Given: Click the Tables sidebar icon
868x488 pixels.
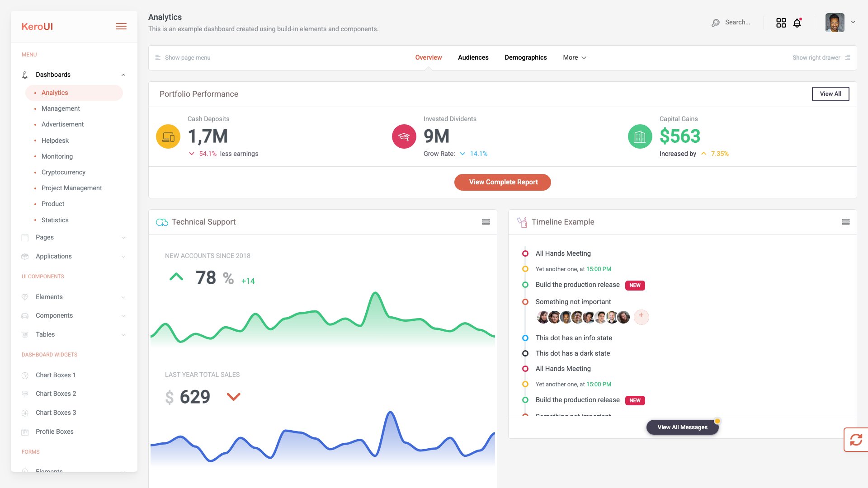Looking at the screenshot, I should coord(24,334).
